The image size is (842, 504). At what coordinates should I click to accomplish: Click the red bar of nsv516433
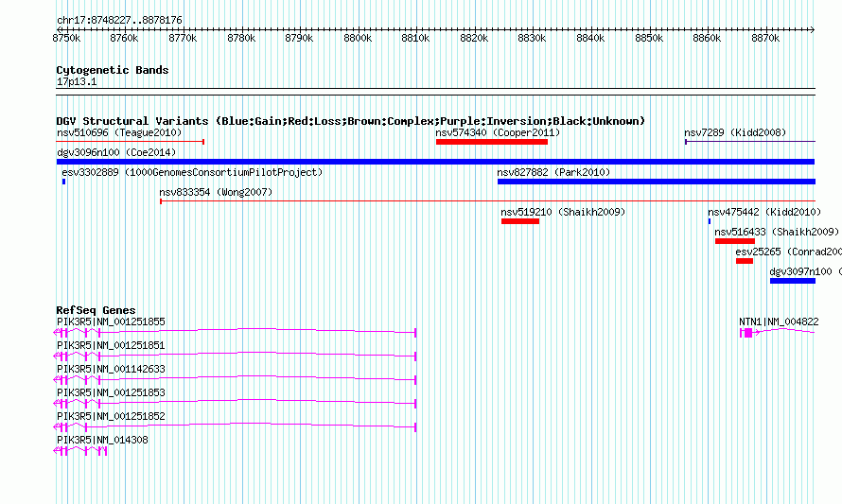pos(734,241)
